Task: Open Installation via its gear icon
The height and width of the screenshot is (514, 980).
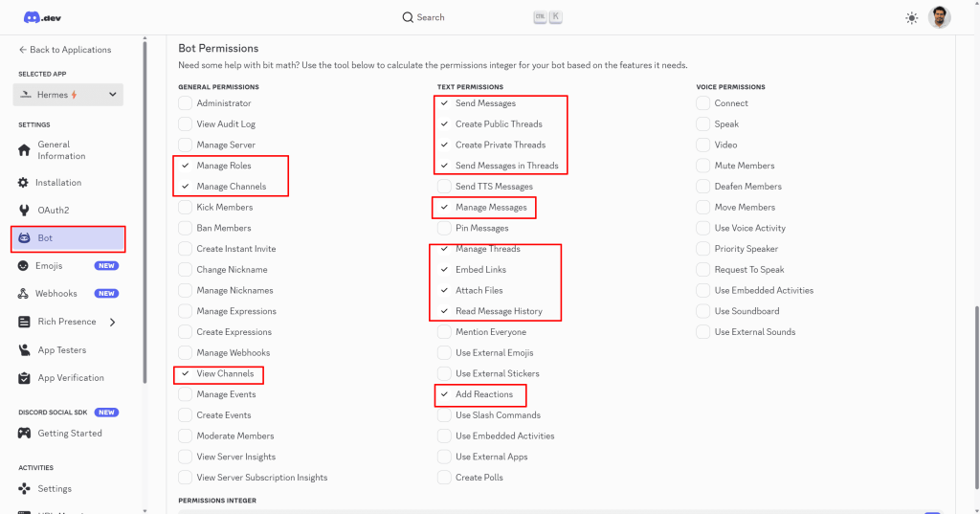Action: (24, 183)
